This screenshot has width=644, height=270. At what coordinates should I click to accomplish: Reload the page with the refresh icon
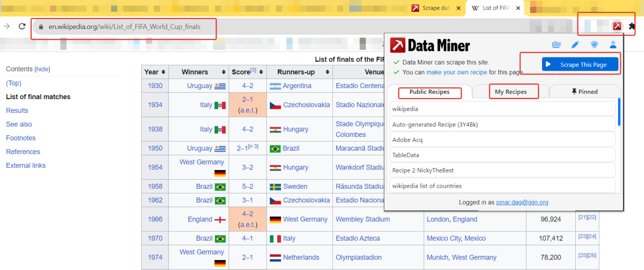tap(22, 26)
